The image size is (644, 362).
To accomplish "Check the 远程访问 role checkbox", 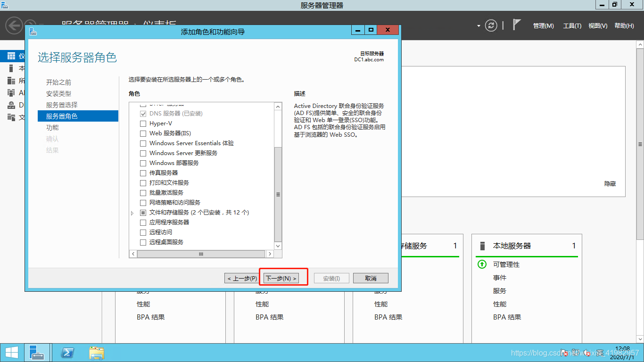I will (x=143, y=232).
